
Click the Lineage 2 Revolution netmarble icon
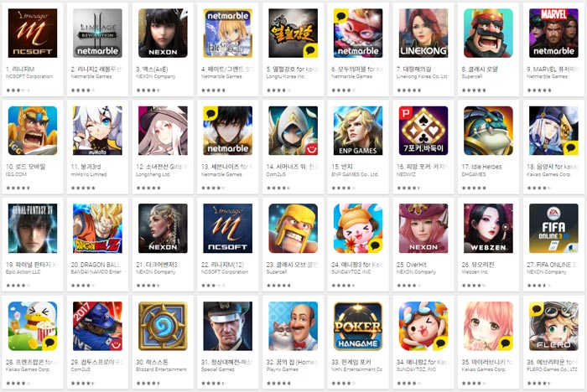[97, 33]
